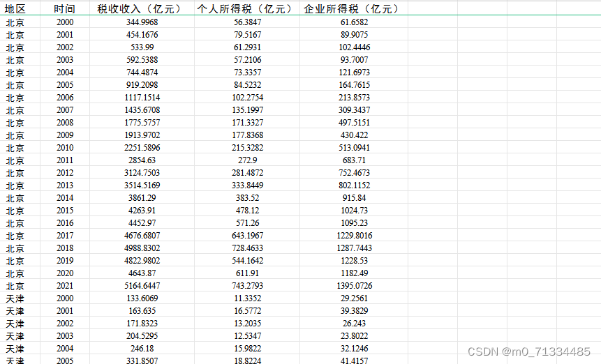Select the cell showing 919.2098

[x=142, y=85]
